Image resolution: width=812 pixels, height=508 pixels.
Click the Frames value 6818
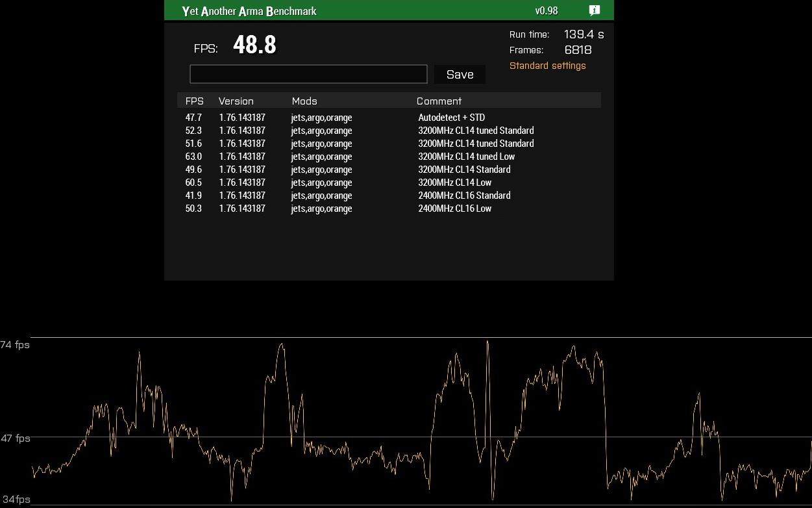[x=578, y=50]
